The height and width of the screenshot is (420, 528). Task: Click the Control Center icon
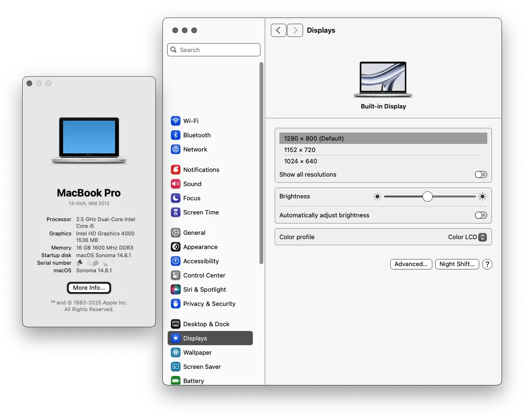175,275
